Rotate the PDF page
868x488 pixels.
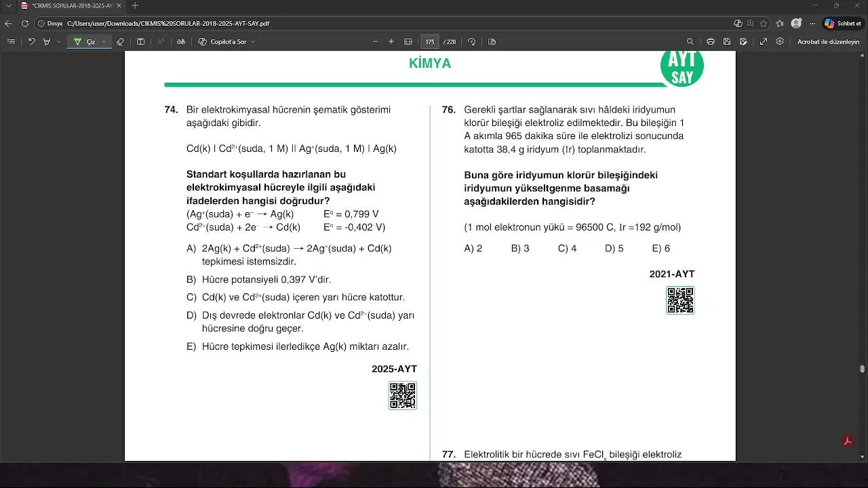(x=472, y=41)
